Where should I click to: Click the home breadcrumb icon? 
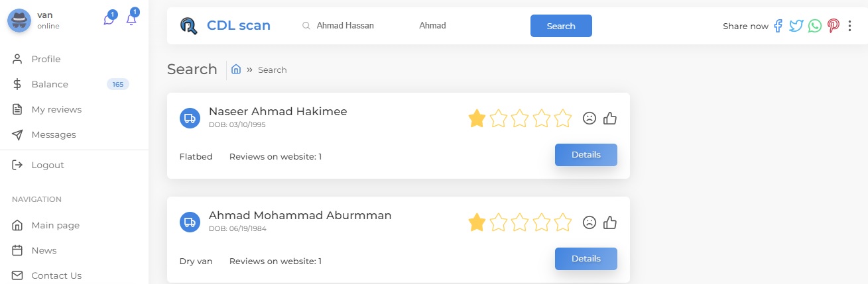[x=235, y=69]
